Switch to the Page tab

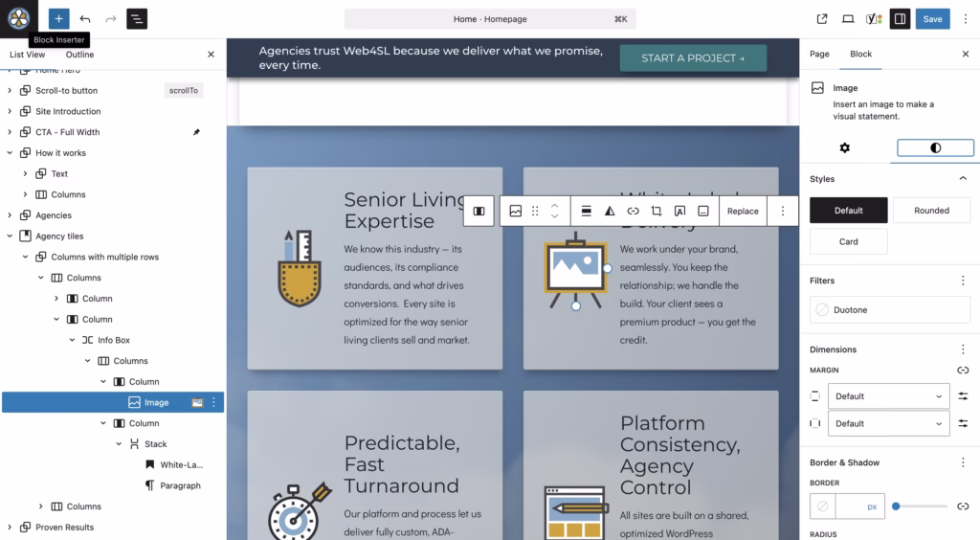pos(819,55)
